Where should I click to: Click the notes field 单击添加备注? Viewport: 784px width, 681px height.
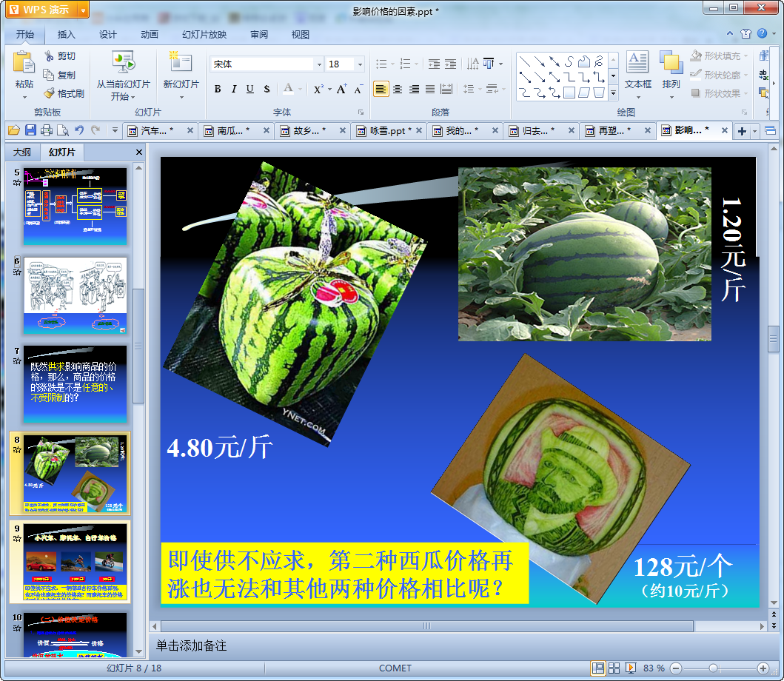tap(191, 645)
